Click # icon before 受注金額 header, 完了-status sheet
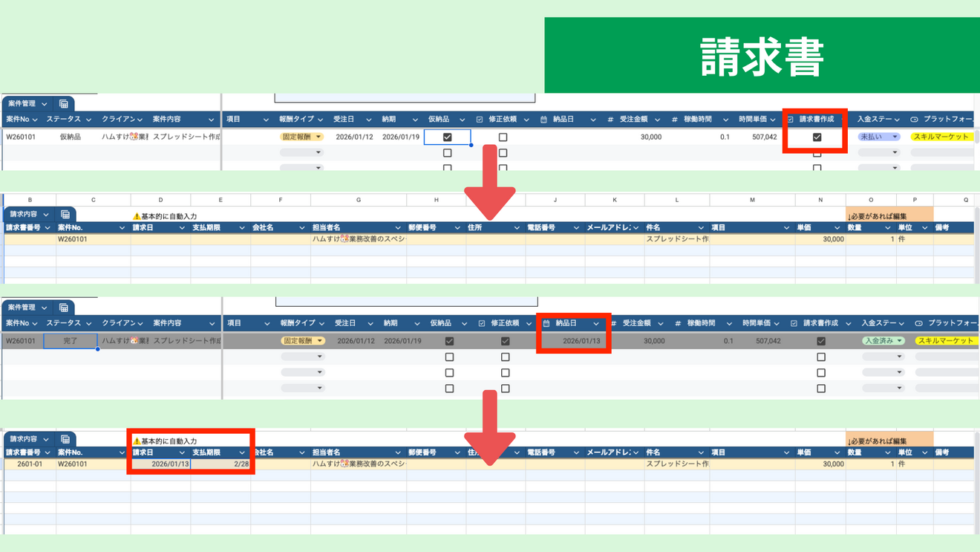 coord(613,323)
